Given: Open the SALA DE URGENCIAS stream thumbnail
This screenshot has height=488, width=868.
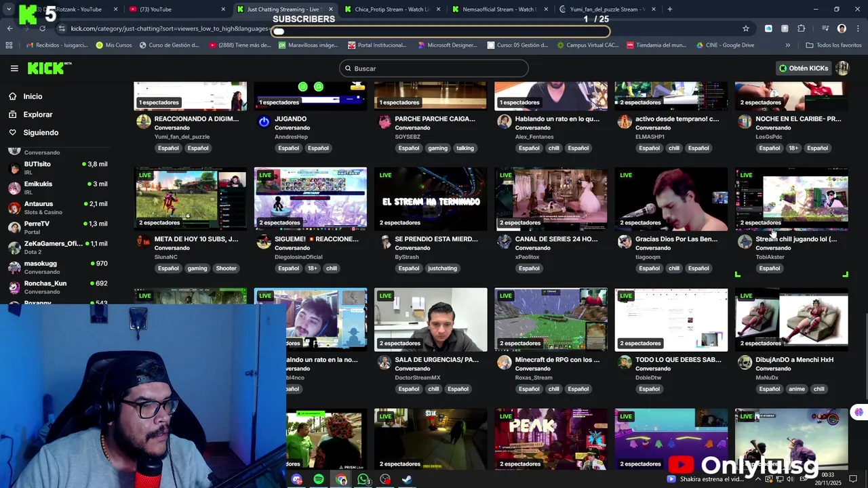Looking at the screenshot, I should point(431,320).
